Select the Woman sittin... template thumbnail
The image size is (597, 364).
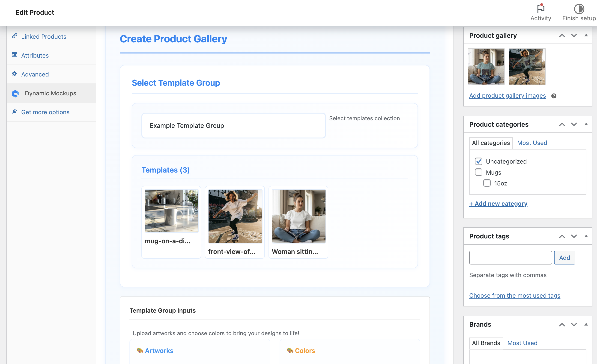point(298,216)
